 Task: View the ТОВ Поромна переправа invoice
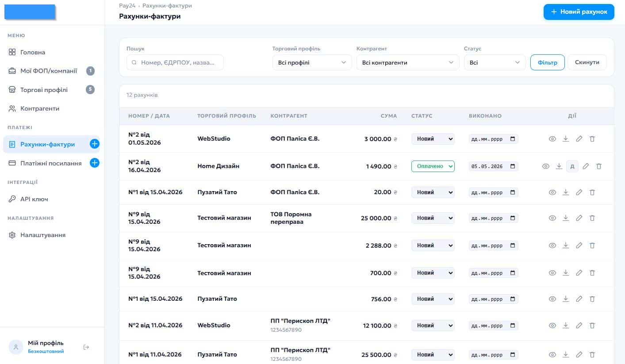[x=552, y=218]
